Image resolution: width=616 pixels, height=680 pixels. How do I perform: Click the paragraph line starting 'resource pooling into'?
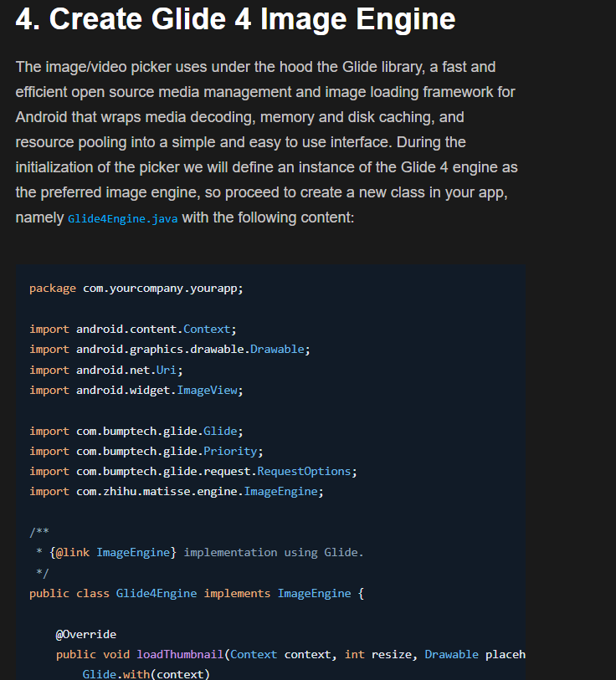point(240,142)
